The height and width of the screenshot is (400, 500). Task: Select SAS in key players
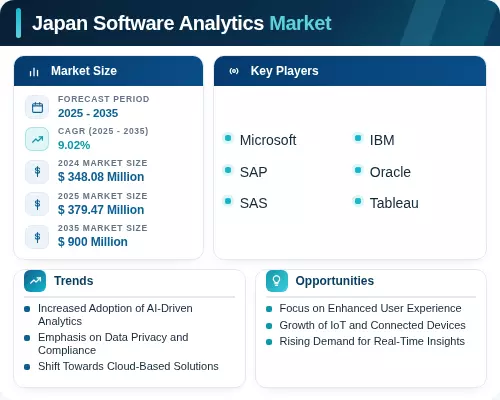tap(254, 203)
